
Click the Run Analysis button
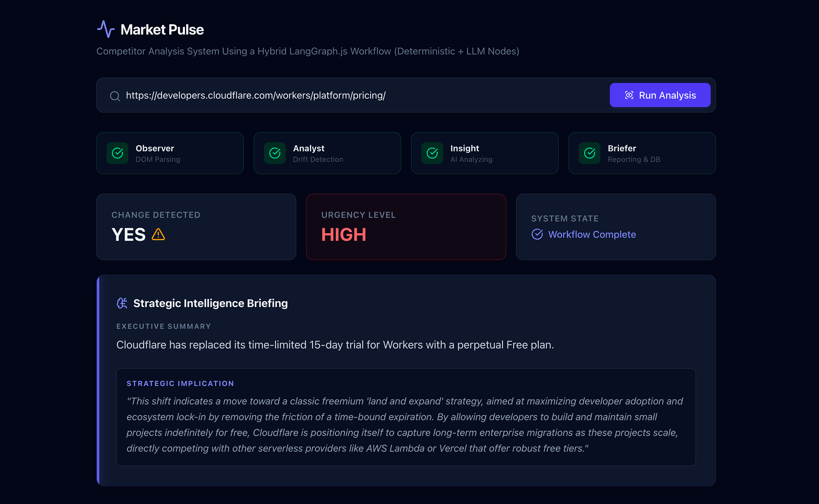pyautogui.click(x=660, y=95)
